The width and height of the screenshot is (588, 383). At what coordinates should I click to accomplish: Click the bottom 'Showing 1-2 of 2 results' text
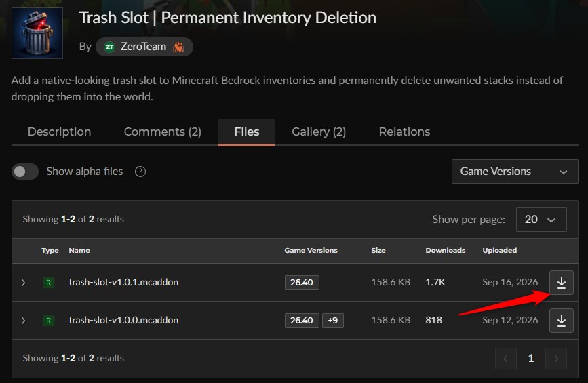[x=73, y=359]
